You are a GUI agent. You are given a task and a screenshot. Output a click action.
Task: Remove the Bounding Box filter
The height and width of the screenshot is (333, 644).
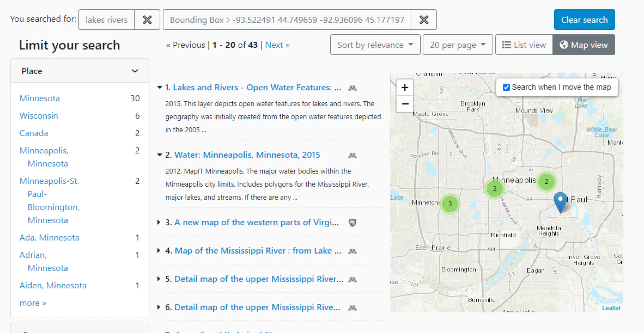coord(424,19)
